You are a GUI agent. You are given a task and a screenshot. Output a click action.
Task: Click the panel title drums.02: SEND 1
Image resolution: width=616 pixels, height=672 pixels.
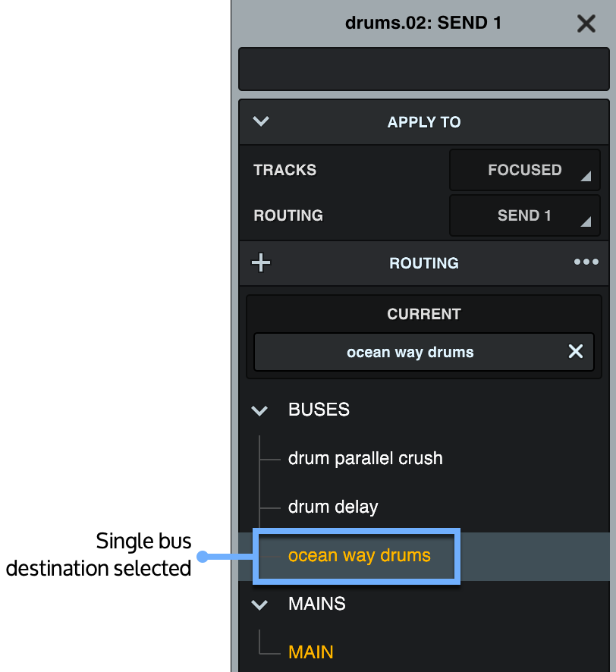(x=423, y=23)
